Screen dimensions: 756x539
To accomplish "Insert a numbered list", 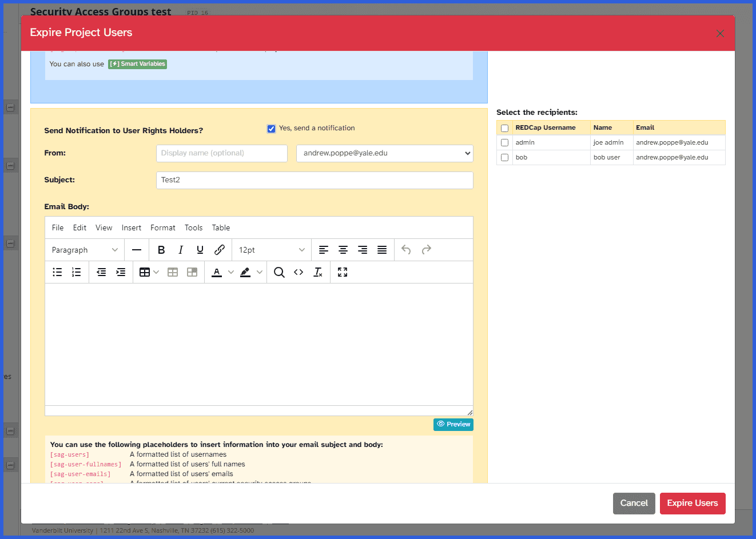I will (77, 272).
